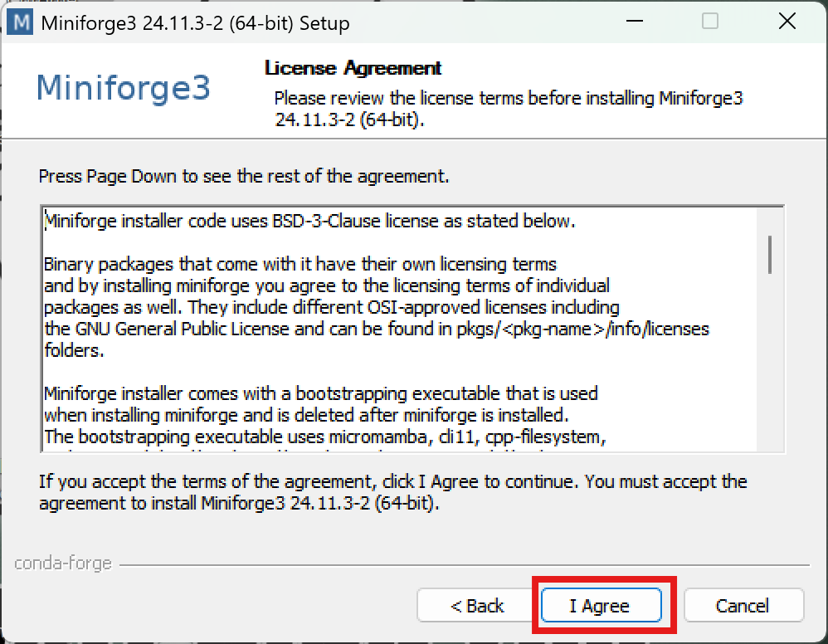Click the conda-forge branding label

pyautogui.click(x=63, y=564)
